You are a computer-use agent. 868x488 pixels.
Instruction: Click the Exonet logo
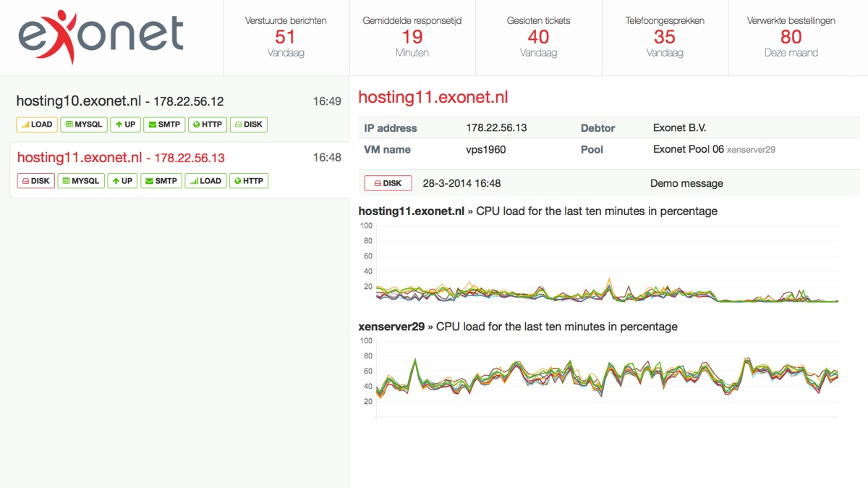click(x=101, y=37)
